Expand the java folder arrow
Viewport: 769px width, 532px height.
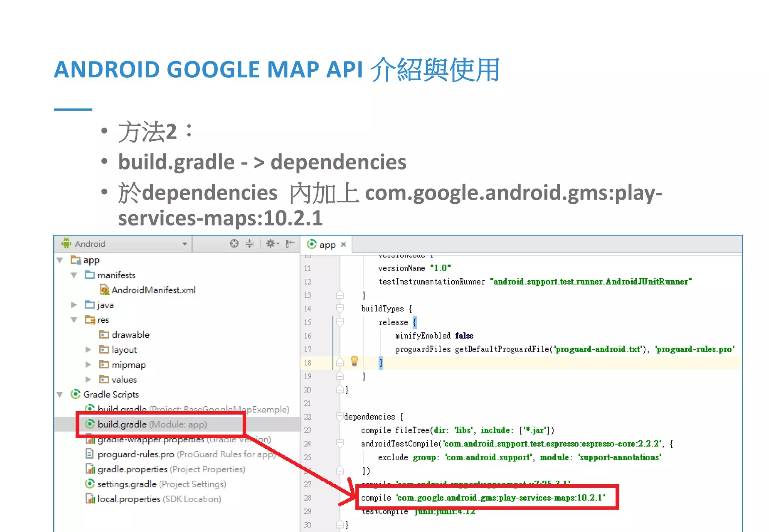(x=74, y=305)
